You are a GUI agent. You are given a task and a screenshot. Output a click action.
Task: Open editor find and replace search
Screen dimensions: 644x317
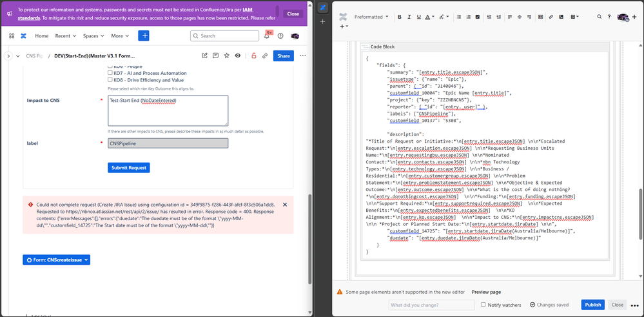[x=600, y=17]
